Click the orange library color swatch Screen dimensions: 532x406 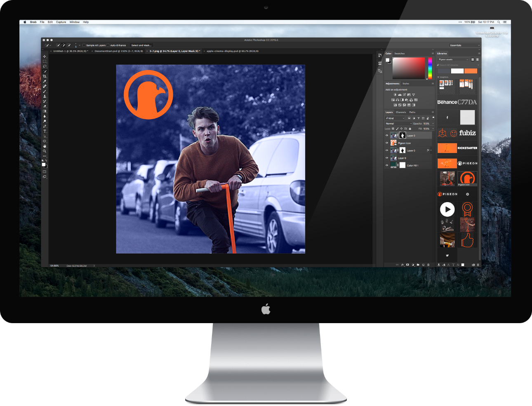(471, 71)
